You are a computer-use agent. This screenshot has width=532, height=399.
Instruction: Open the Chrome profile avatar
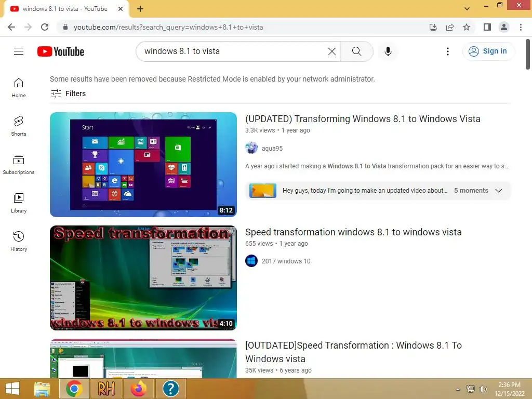point(504,27)
